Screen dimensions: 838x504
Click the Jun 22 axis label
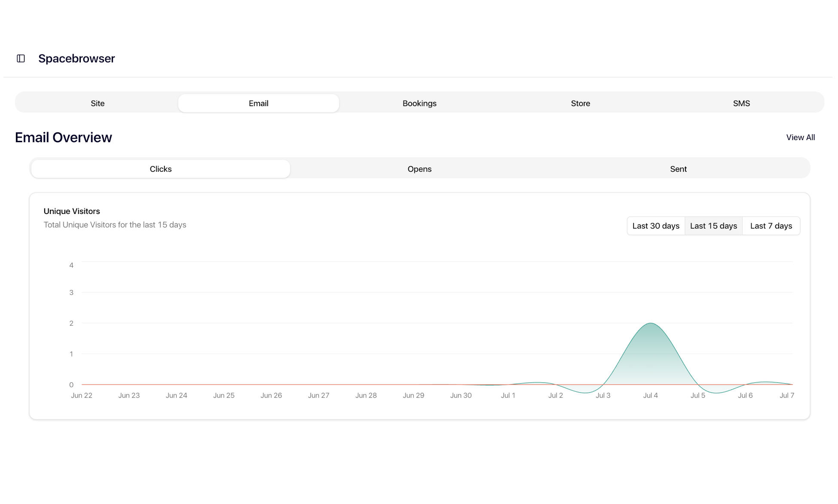82,395
